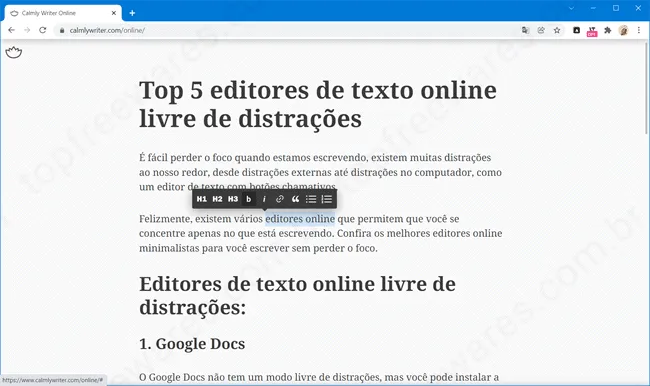This screenshot has height=386, width=650.
Task: Apply H2 heading from floating toolbar
Action: 217,199
